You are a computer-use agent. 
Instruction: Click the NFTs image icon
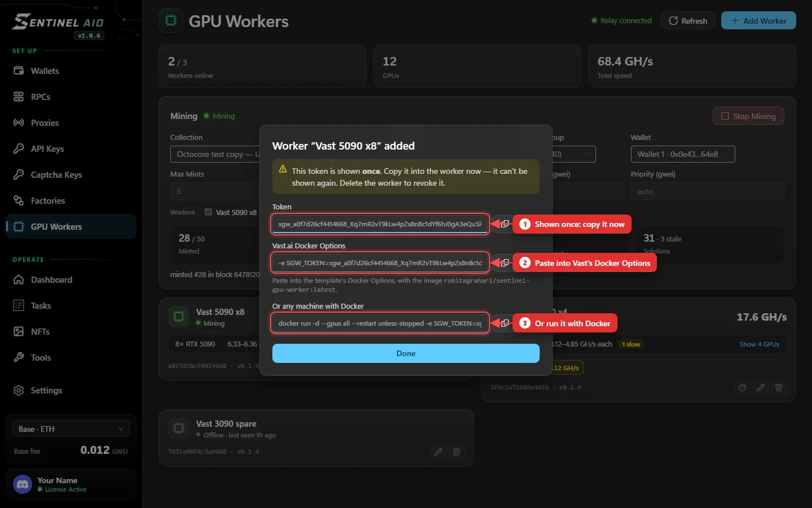[x=19, y=331]
